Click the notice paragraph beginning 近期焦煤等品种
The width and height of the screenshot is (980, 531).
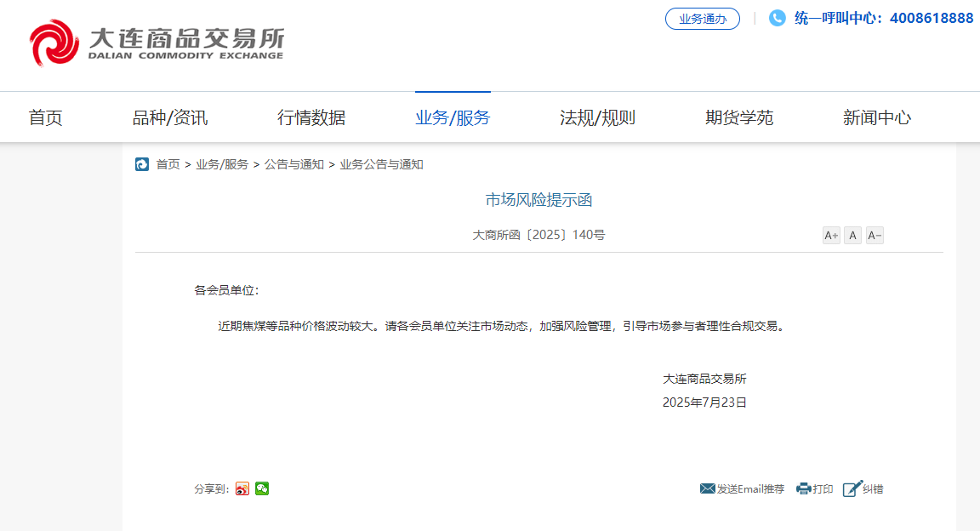pyautogui.click(x=501, y=326)
